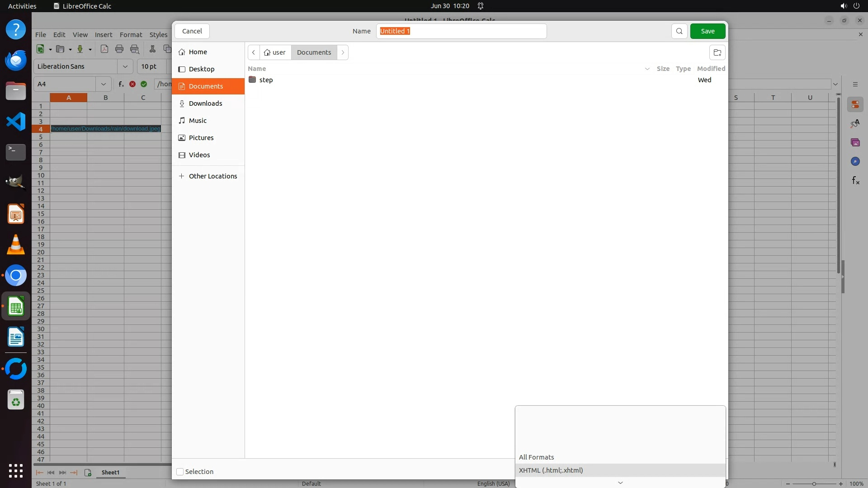Click the green formula accept icon
Screen dimensions: 868x488
[144, 84]
